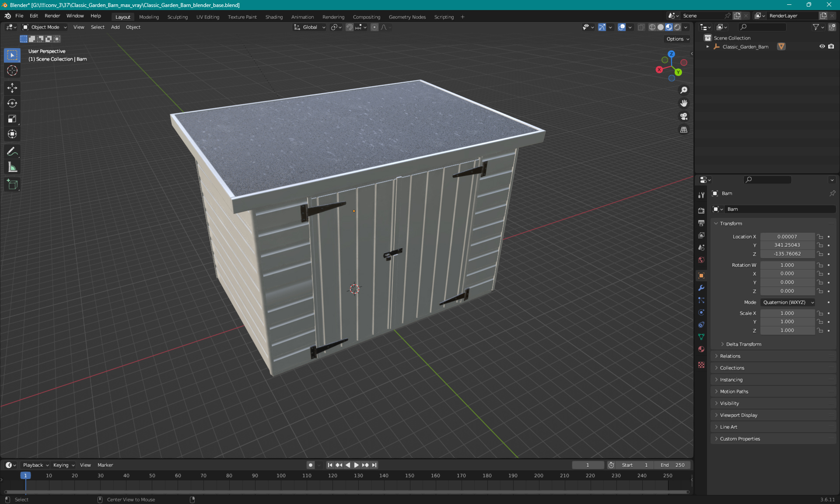840x504 pixels.
Task: Click Global transform orientation dropdown
Action: pyautogui.click(x=308, y=27)
